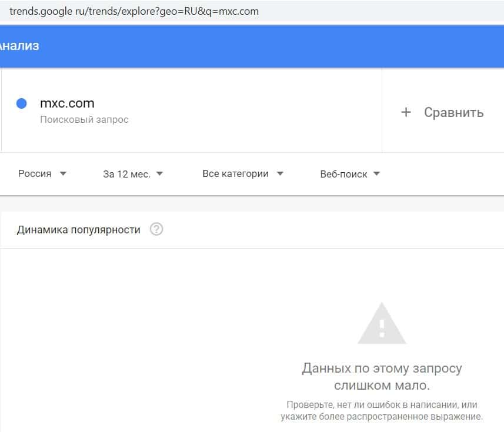Click the arrow next to Все категории
504x432 pixels.
pyautogui.click(x=280, y=174)
